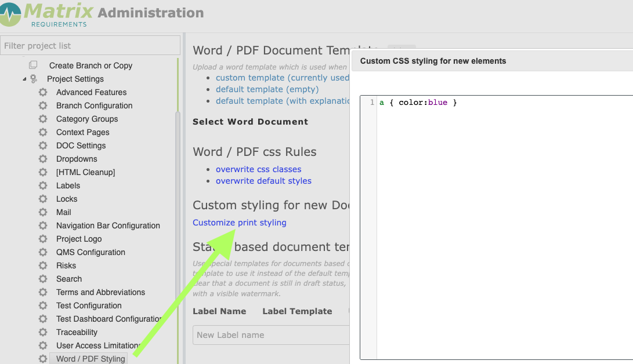
Task: Click the Create Branch or Copy icon
Action: tap(33, 65)
